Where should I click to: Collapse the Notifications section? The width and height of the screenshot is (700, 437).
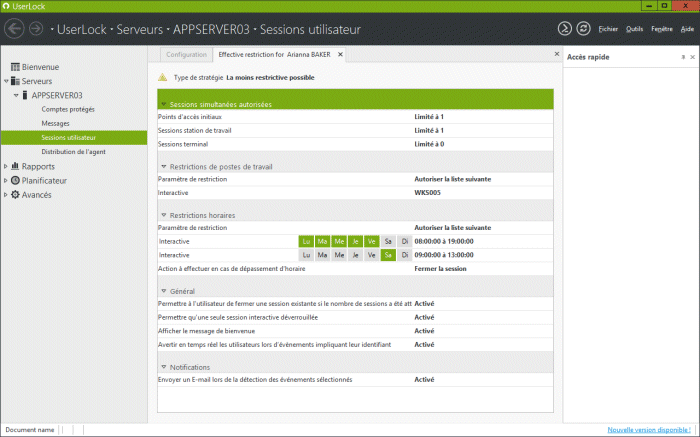164,367
